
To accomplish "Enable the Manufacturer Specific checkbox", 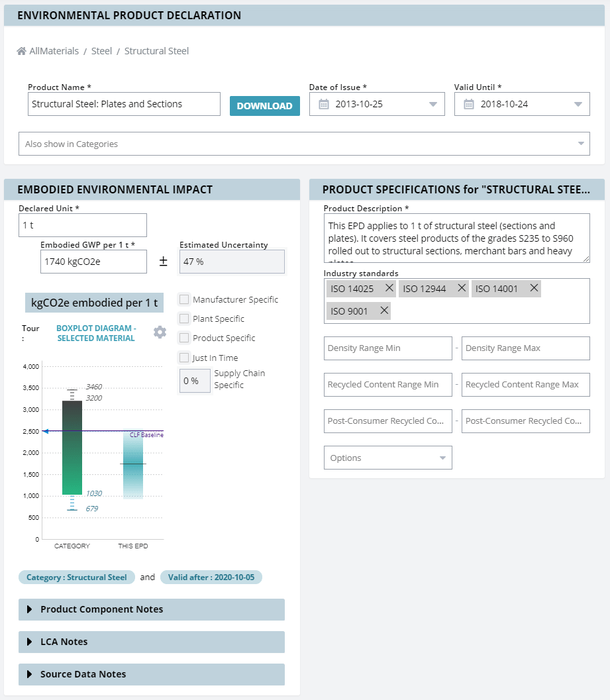I will click(184, 299).
